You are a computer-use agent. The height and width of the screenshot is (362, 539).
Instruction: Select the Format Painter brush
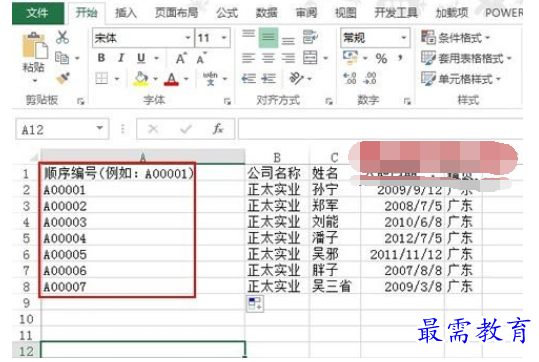point(63,79)
